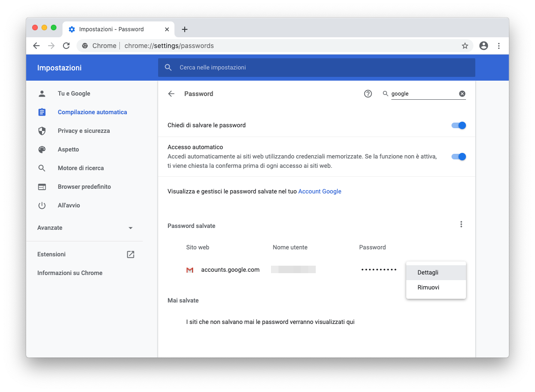
Task: Open Aspetto settings section
Action: [x=68, y=149]
